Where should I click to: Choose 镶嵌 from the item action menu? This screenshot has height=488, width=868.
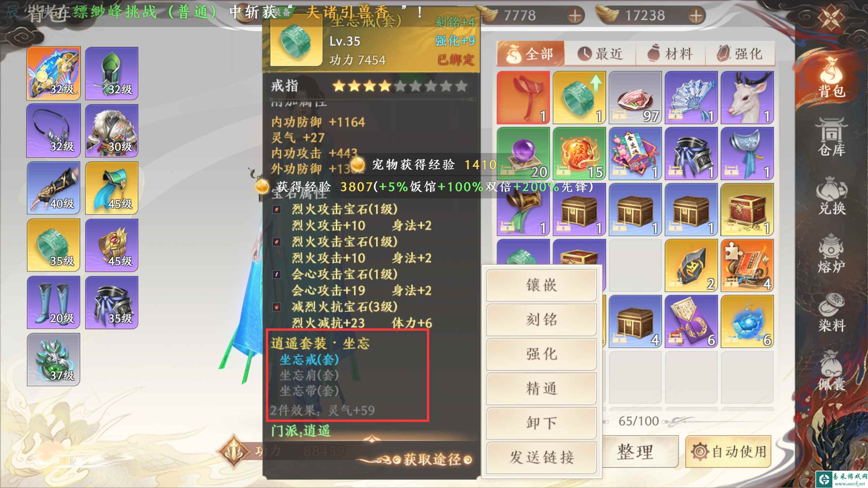click(541, 285)
